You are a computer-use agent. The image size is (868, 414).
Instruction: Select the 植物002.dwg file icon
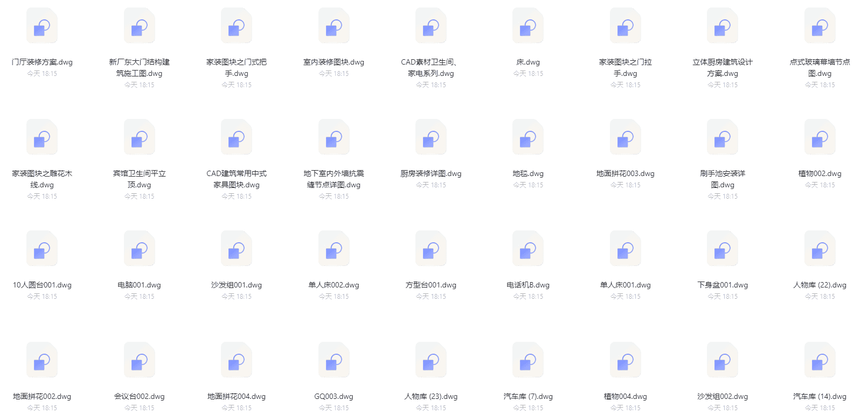[820, 137]
